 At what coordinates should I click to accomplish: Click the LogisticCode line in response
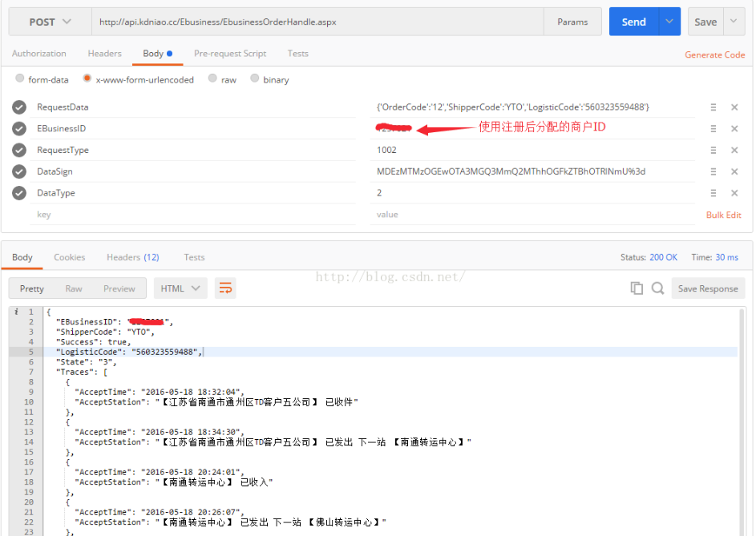(x=390, y=352)
